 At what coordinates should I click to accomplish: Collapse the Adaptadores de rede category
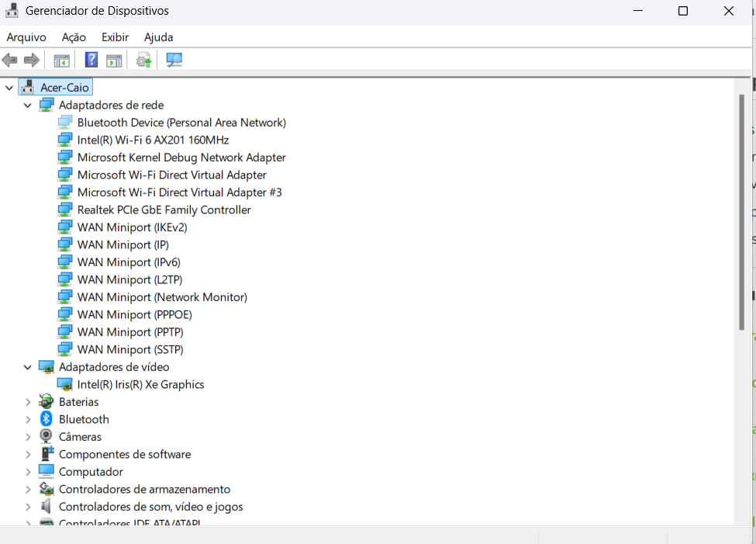point(27,106)
